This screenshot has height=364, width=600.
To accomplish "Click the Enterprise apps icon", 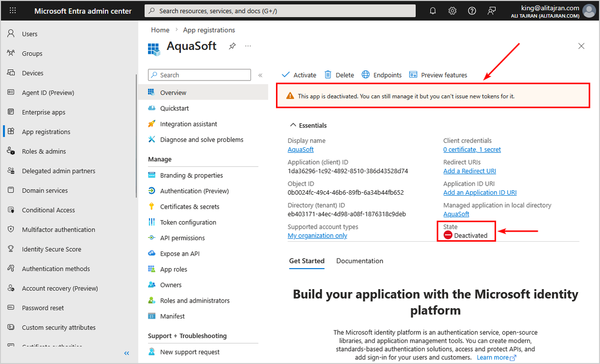I will pyautogui.click(x=11, y=112).
